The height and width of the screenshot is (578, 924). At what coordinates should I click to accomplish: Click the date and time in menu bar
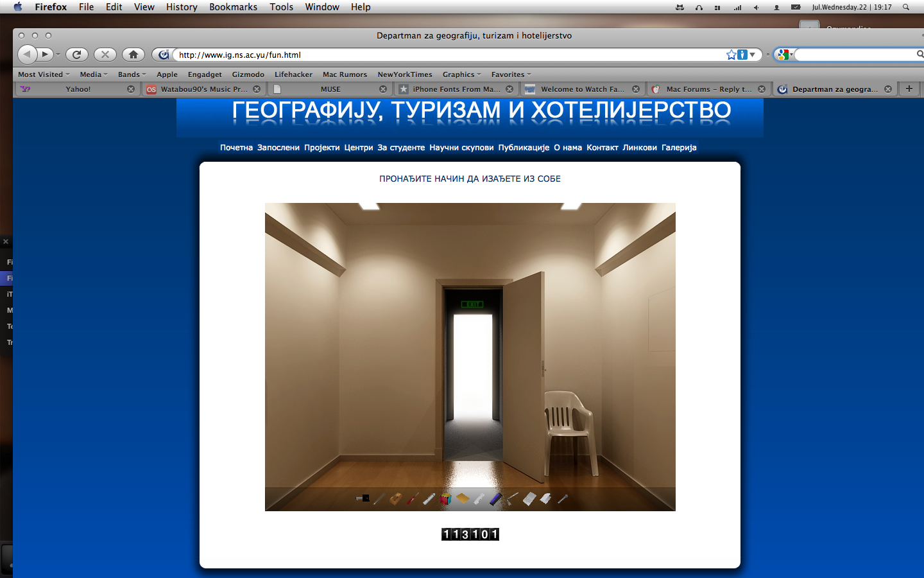click(851, 7)
